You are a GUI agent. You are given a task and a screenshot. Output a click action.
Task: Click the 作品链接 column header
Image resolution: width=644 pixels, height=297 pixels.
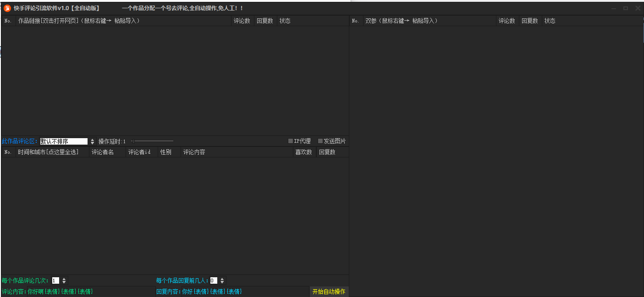78,21
